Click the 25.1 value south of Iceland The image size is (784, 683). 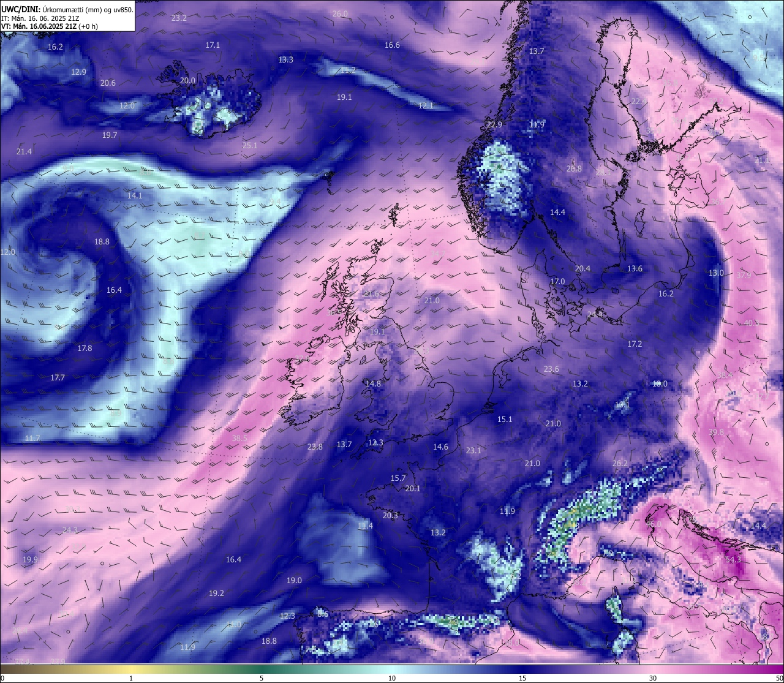(250, 145)
